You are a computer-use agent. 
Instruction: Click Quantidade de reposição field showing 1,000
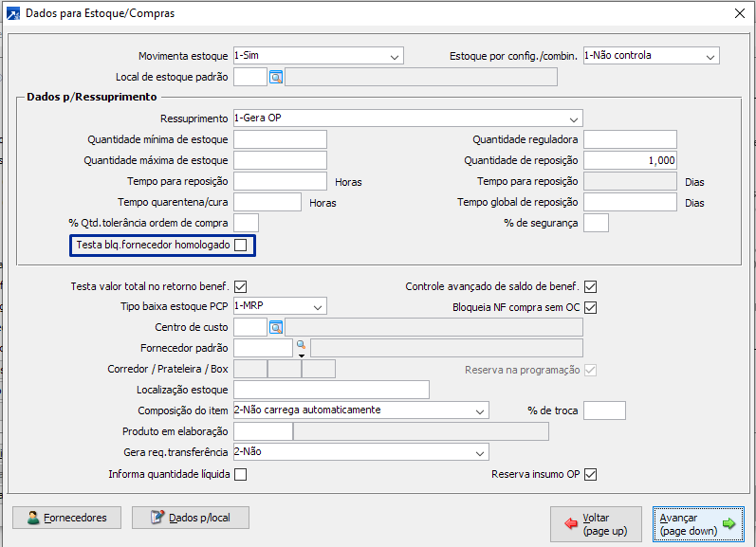pyautogui.click(x=630, y=160)
